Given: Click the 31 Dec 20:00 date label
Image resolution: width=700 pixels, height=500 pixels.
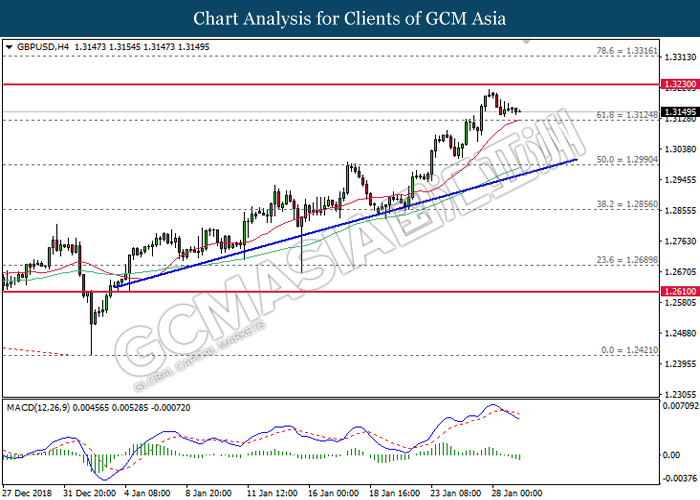Looking at the screenshot, I should click(89, 493).
